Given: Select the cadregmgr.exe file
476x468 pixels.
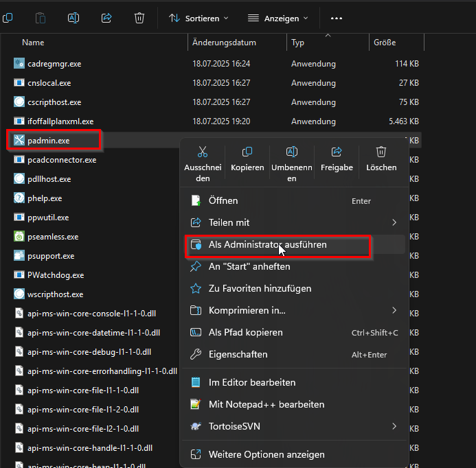Looking at the screenshot, I should pyautogui.click(x=54, y=64).
